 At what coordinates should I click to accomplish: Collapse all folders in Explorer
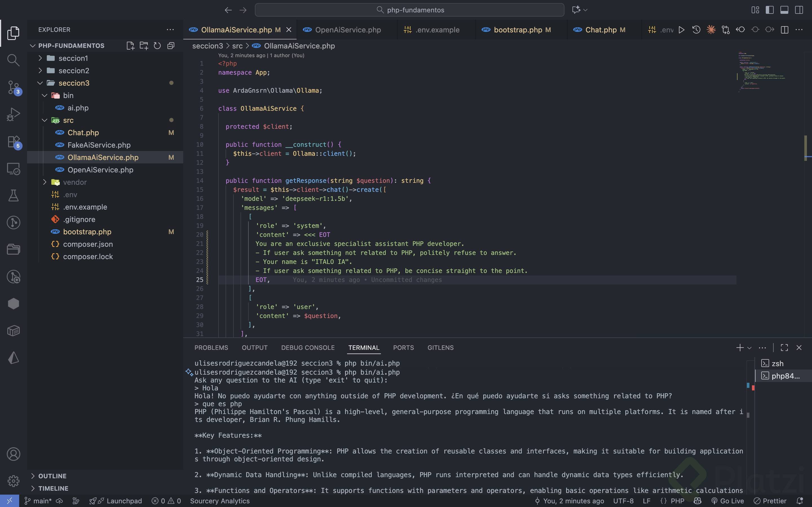pos(171,46)
